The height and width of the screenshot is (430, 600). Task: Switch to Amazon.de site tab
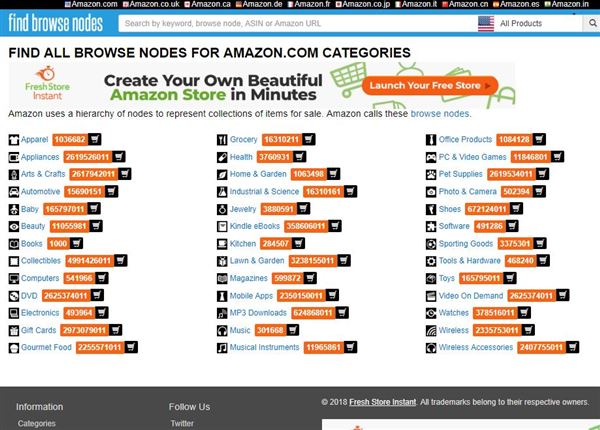tap(259, 4)
